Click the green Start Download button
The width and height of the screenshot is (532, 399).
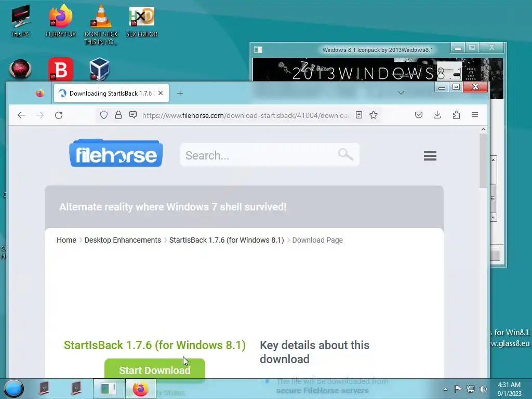(x=155, y=370)
